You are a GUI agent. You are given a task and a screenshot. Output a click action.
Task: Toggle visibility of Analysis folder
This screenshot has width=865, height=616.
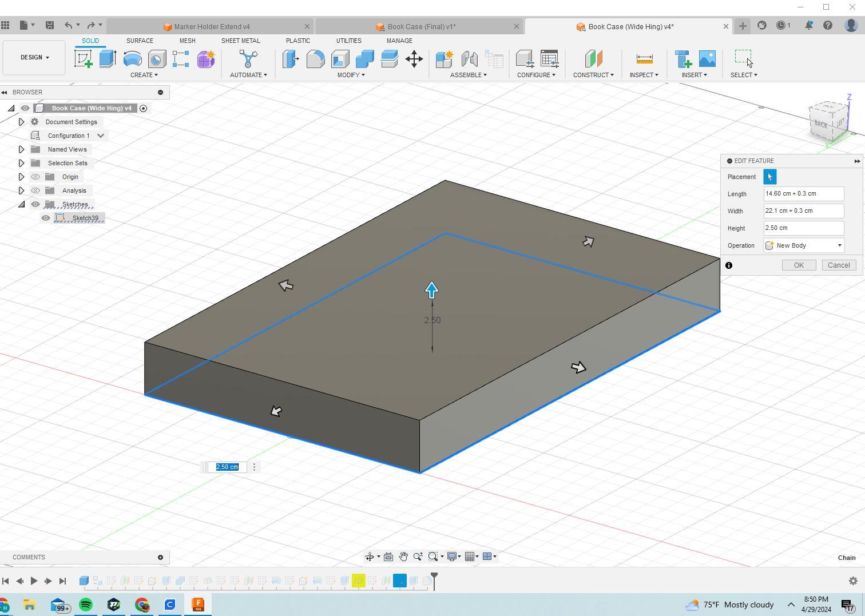35,190
